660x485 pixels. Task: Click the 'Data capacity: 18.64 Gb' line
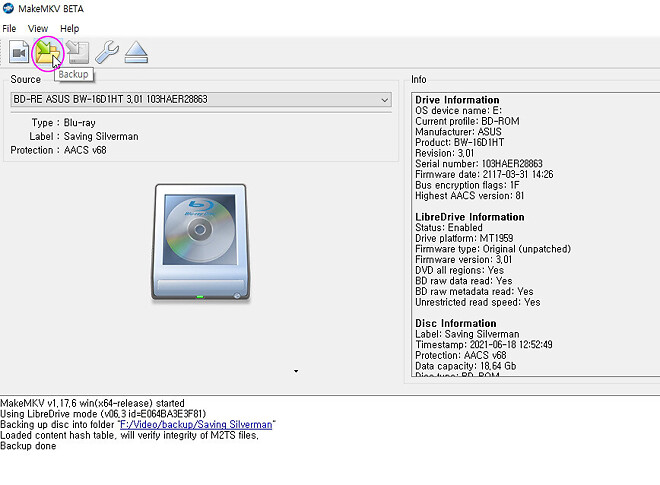click(x=466, y=366)
